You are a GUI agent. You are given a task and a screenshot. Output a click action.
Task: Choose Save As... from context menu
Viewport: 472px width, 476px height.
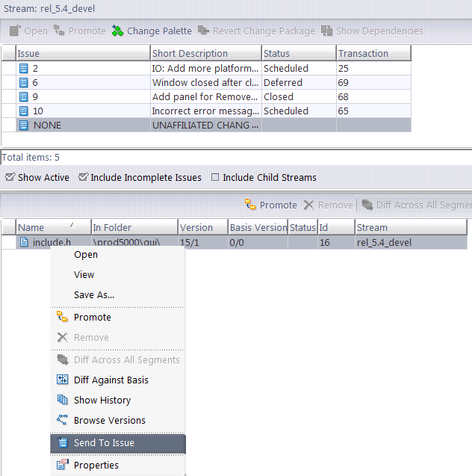[94, 294]
